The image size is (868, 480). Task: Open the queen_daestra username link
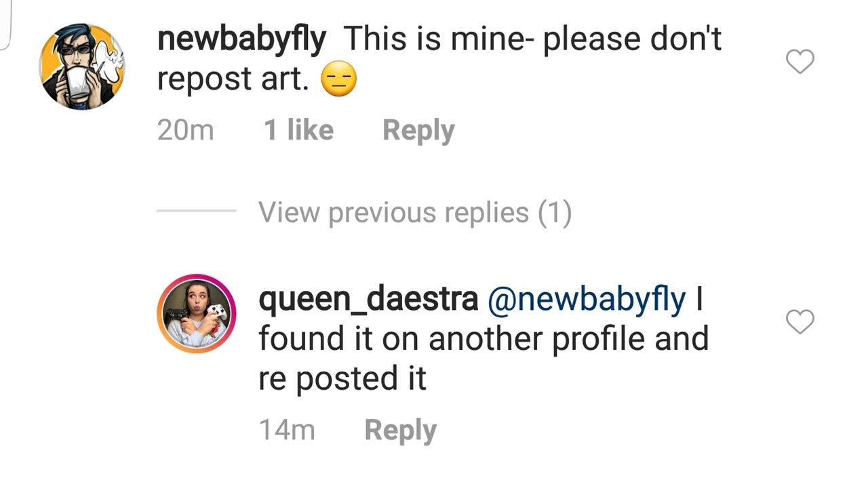(368, 299)
